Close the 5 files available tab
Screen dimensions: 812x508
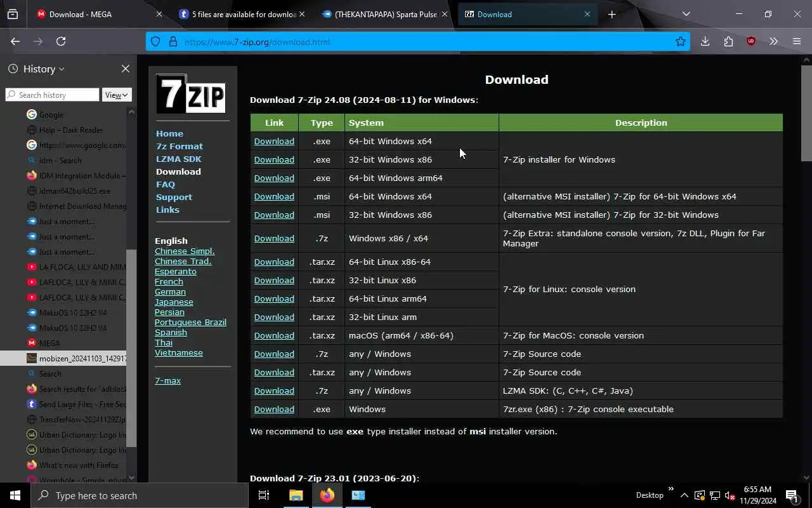click(302, 14)
